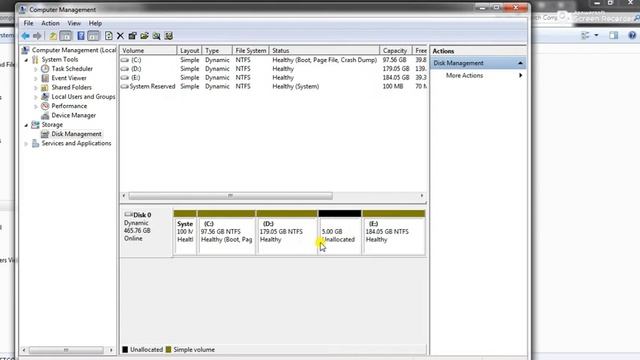The image size is (640, 360).
Task: Click the System Tools icon
Action: pos(36,59)
